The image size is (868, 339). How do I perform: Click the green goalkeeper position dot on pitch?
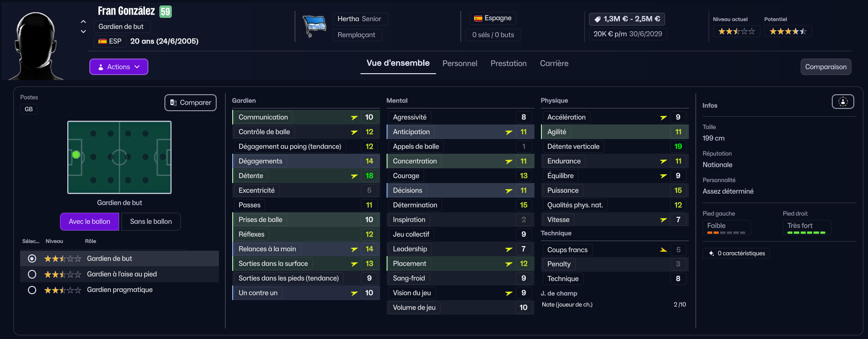click(76, 155)
